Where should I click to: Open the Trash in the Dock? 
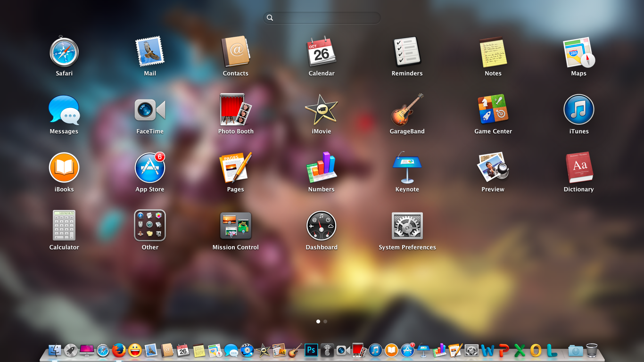(x=592, y=350)
